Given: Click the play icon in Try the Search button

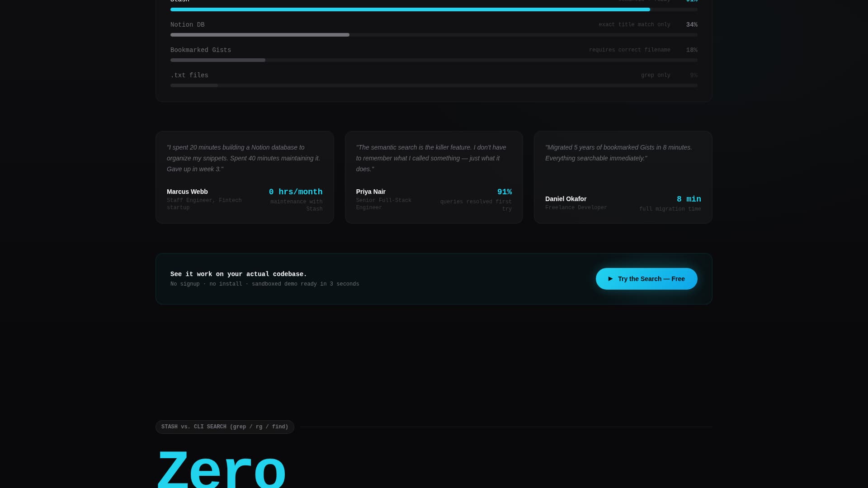Looking at the screenshot, I should 610,279.
